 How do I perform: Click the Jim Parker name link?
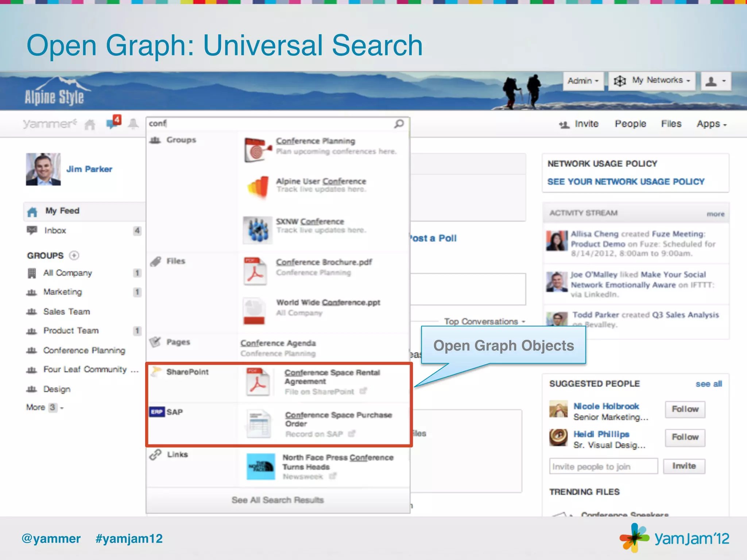click(x=89, y=169)
